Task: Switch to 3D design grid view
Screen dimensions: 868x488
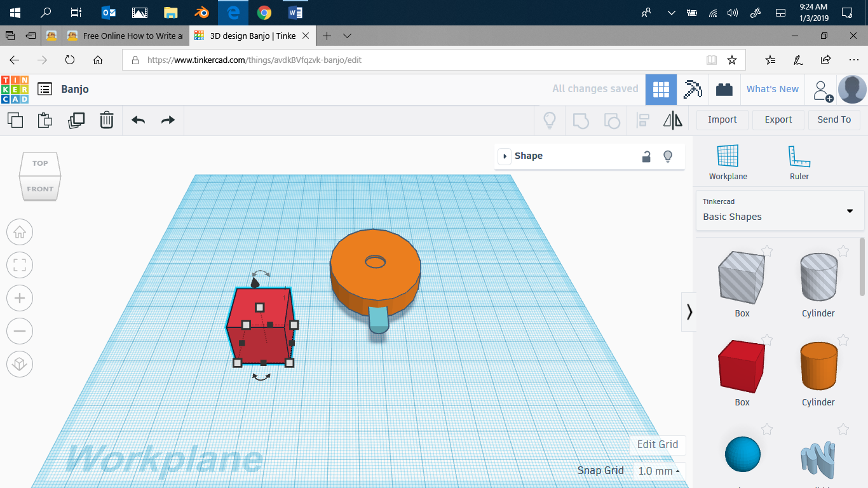Action: point(661,89)
